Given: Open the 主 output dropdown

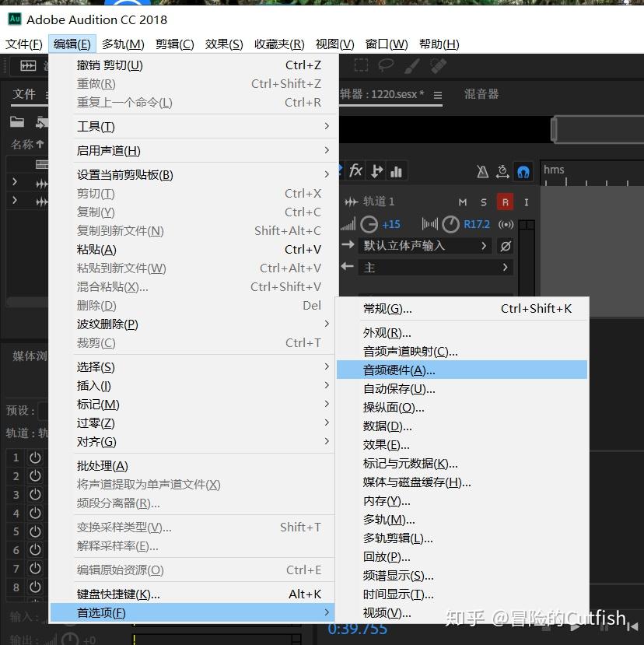Looking at the screenshot, I should [x=436, y=268].
